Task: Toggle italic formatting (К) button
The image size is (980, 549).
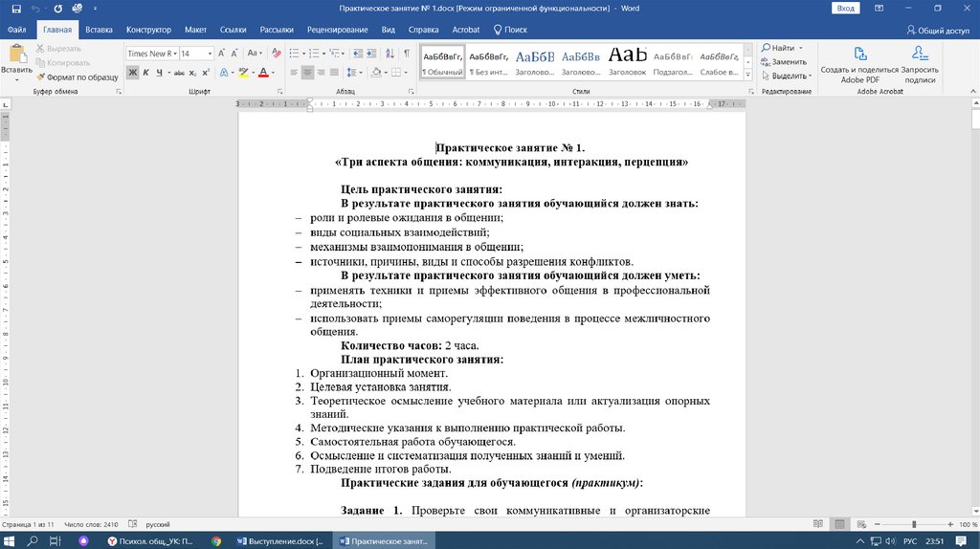Action: pos(146,73)
